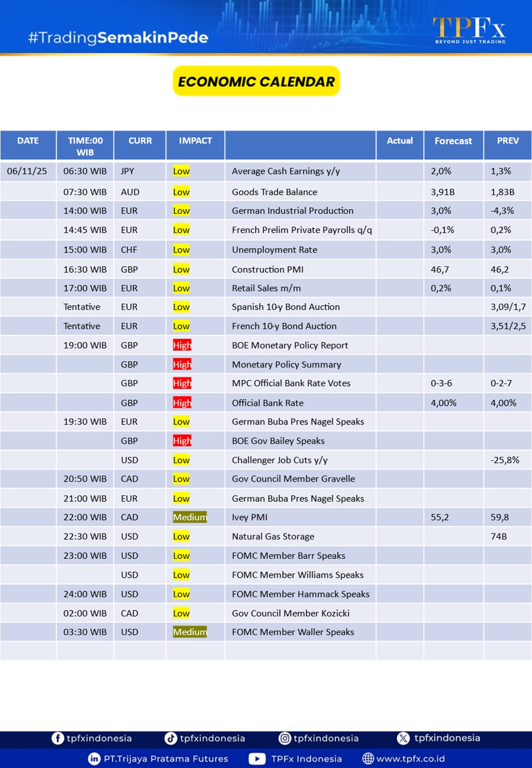Screen dimensions: 532x768
Task: Click #TradingSemakinPede hashtag text
Action: click(x=118, y=38)
